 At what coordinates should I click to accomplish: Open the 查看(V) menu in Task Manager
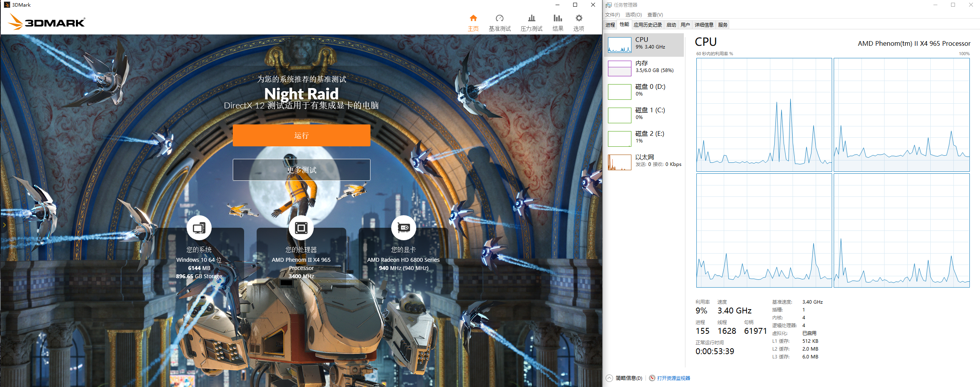(655, 15)
